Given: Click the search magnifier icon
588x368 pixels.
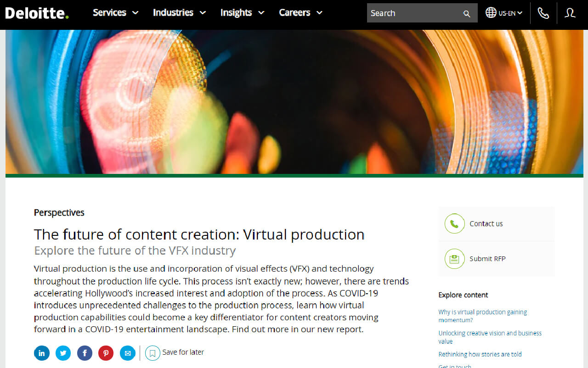Looking at the screenshot, I should [467, 14].
